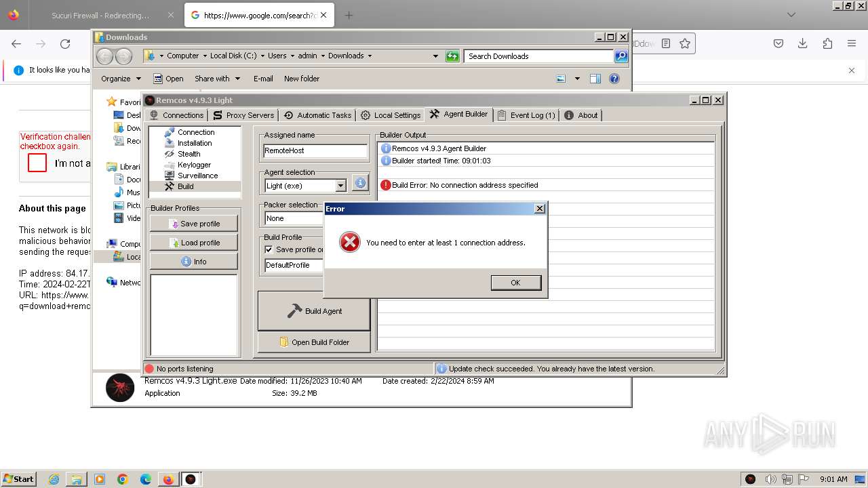
Task: Open Firefox downloads panel icon
Action: pos(803,43)
